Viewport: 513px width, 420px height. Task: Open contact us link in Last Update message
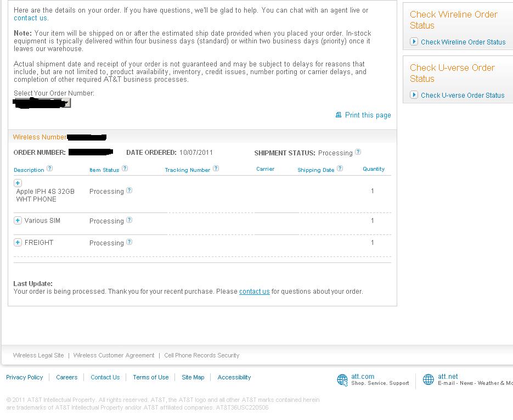click(x=254, y=292)
